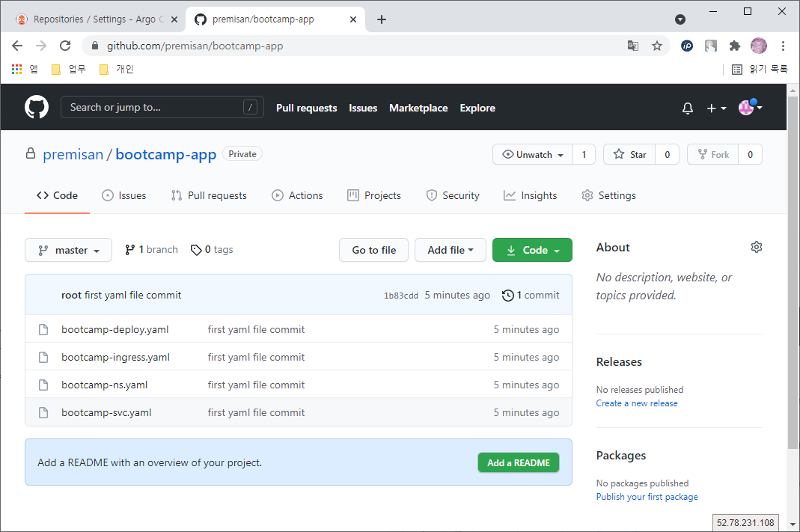
Task: Close the premisan/bootcamp-app tab
Action: click(353, 19)
